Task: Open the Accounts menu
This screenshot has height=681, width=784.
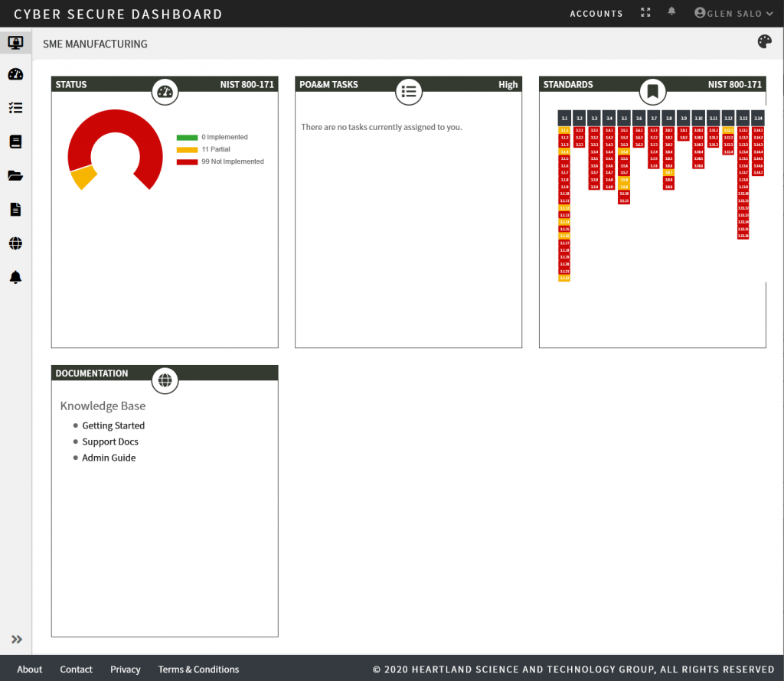Action: click(596, 14)
